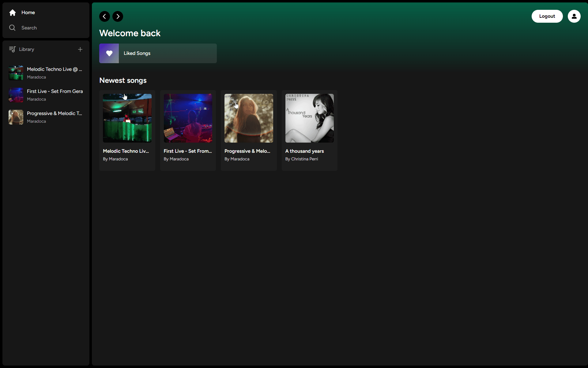Screen dimensions: 588x368
Task: Select Progressive & Melodic T... in library
Action: [46, 117]
